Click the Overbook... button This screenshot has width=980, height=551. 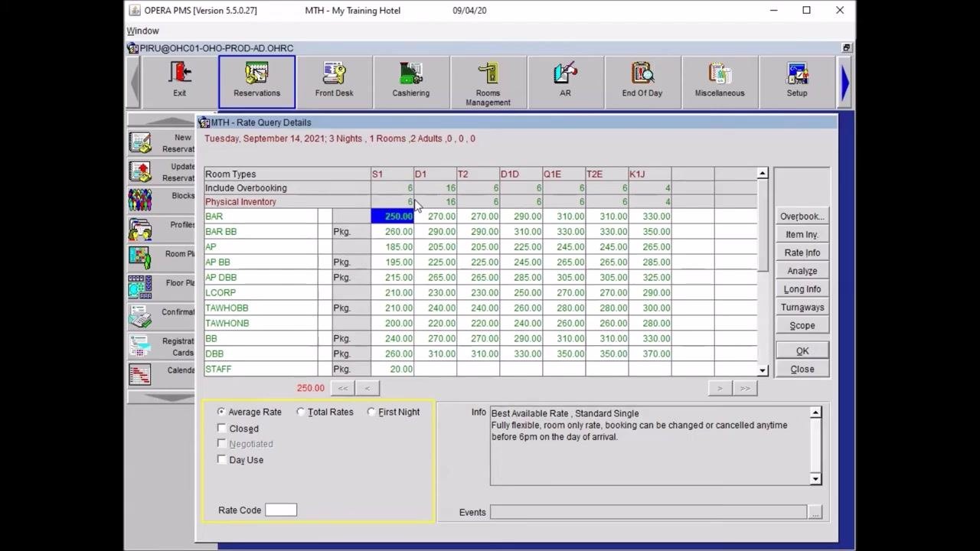pyautogui.click(x=802, y=217)
